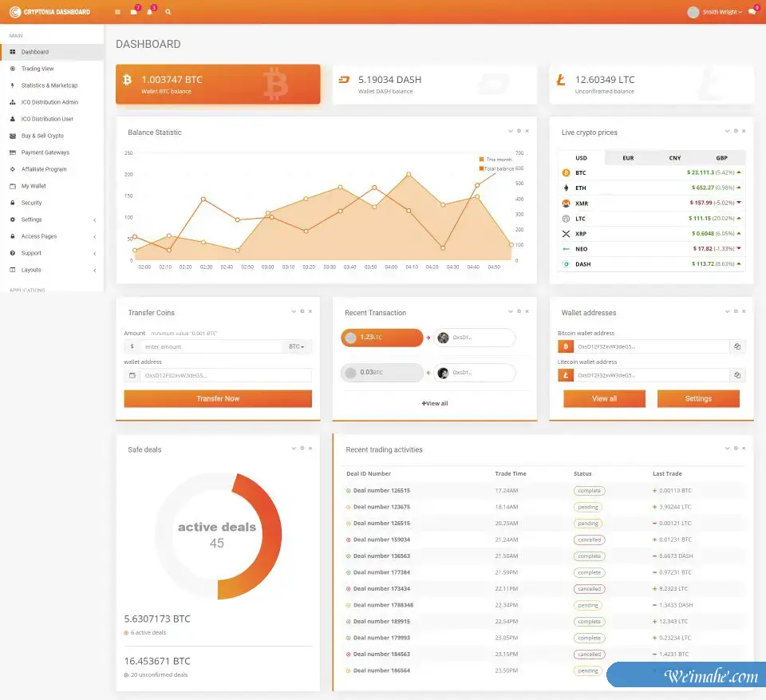This screenshot has height=700, width=766.
Task: Open the notifications bell icon
Action: [x=149, y=12]
